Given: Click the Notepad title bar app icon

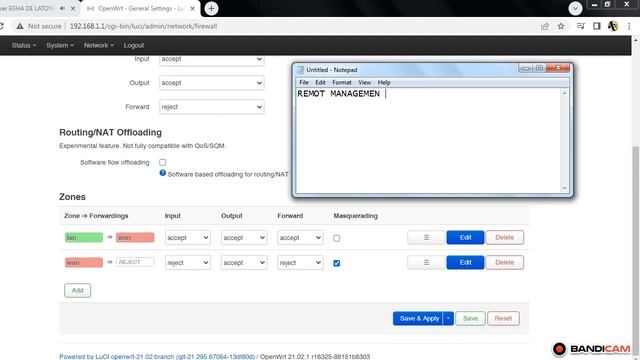Looking at the screenshot, I should tap(301, 70).
